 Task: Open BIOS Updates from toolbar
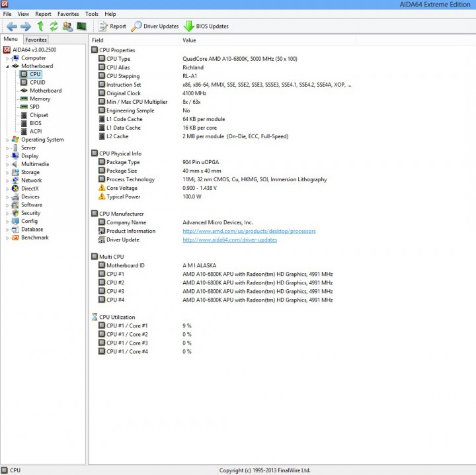[206, 26]
